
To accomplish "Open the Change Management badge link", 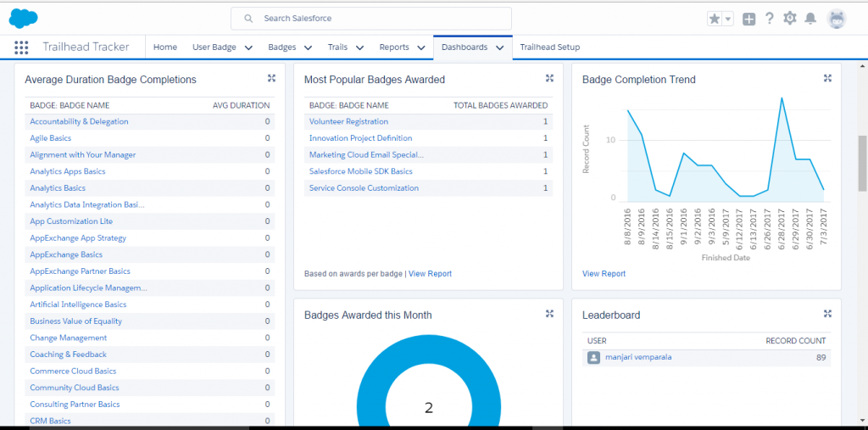I will tap(69, 338).
